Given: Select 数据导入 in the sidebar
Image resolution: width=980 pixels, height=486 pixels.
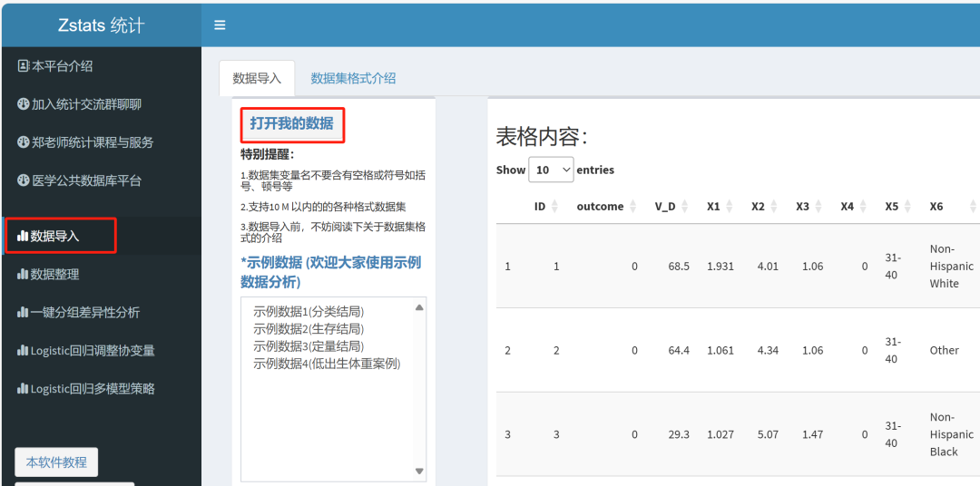Looking at the screenshot, I should point(49,236).
